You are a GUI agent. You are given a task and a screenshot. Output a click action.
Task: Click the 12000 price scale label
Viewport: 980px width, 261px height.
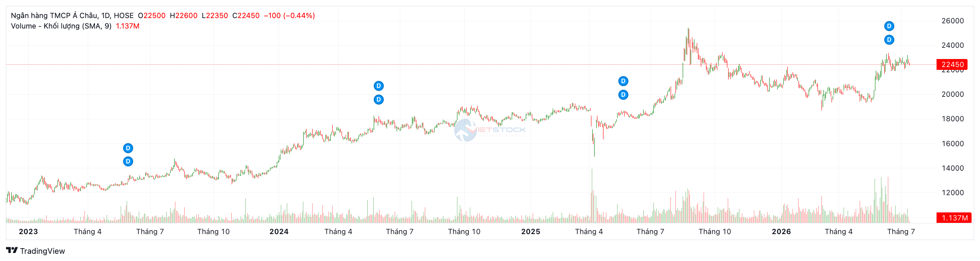[953, 193]
